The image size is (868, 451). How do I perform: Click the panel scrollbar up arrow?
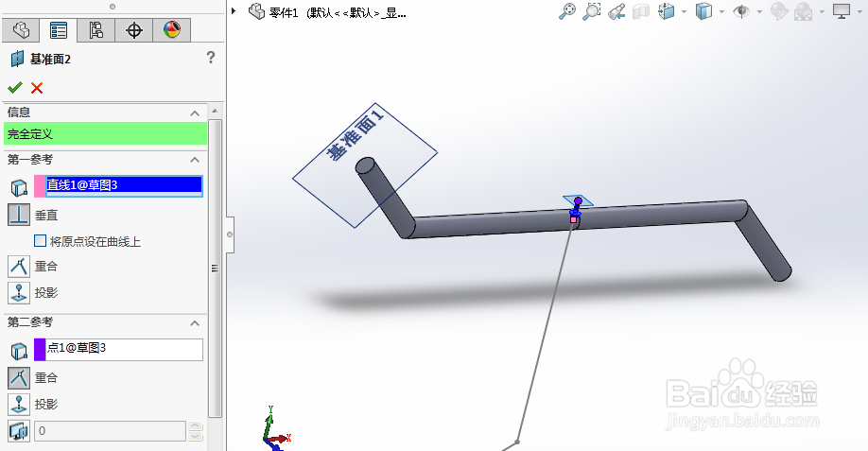click(x=215, y=111)
